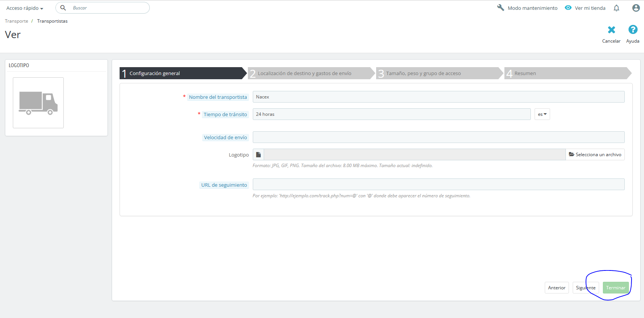Open the es language dropdown
The height and width of the screenshot is (318, 644).
(542, 114)
